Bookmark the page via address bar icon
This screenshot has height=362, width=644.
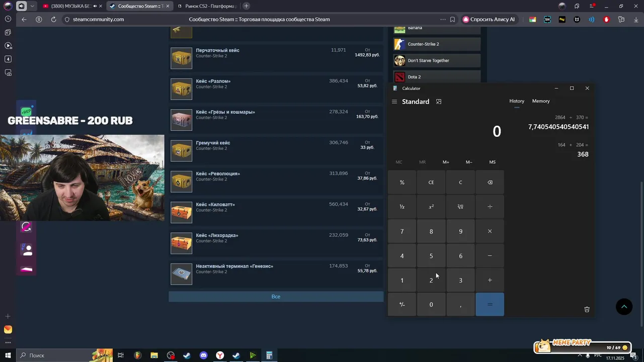(x=452, y=20)
